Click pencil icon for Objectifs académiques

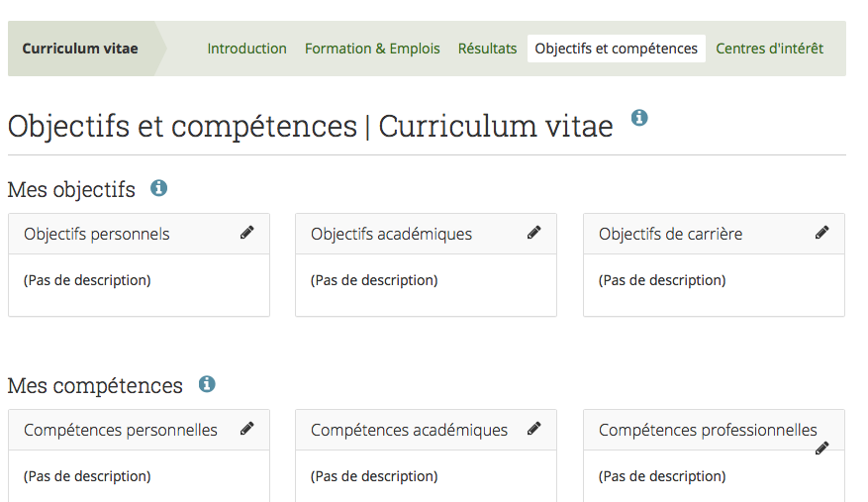coord(533,233)
